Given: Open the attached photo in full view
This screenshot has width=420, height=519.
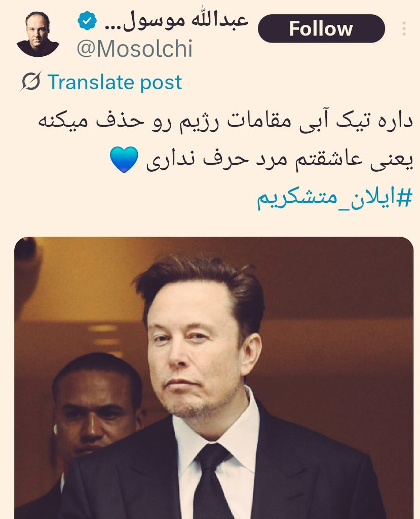Looking at the screenshot, I should [214, 378].
